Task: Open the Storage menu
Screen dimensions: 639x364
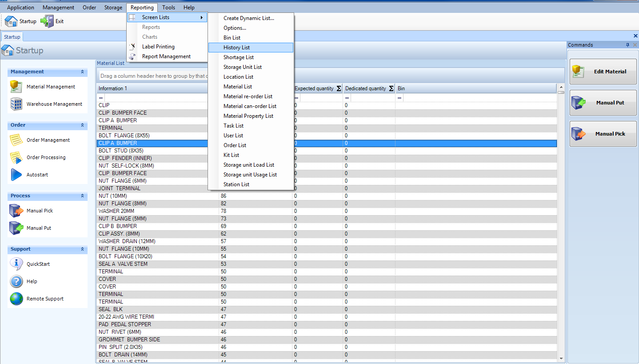Action: (x=113, y=8)
